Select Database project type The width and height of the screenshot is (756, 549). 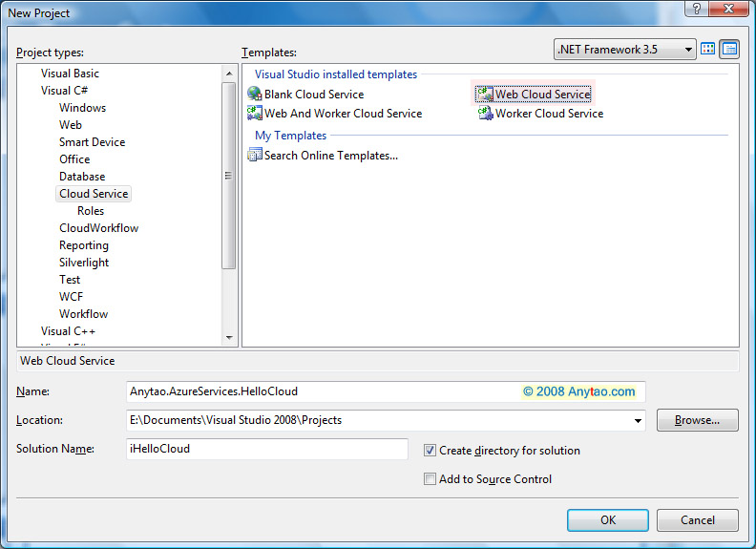pos(82,177)
